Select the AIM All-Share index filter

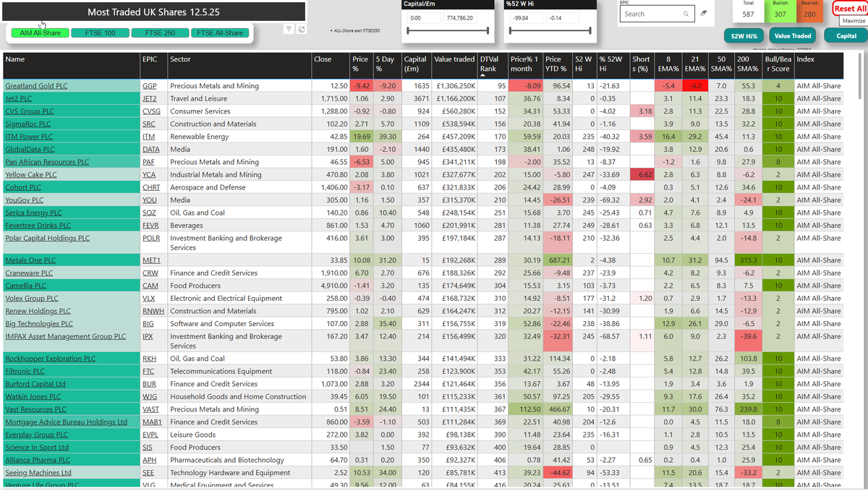coord(41,33)
